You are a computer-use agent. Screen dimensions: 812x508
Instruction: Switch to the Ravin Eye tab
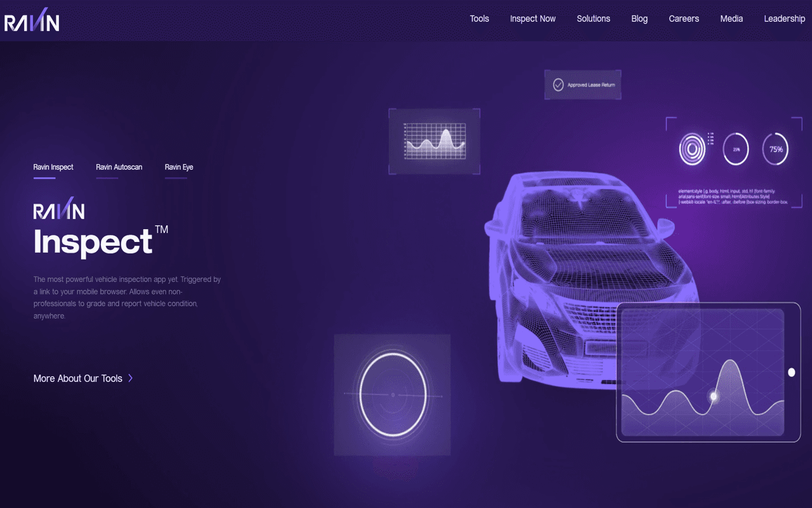179,167
